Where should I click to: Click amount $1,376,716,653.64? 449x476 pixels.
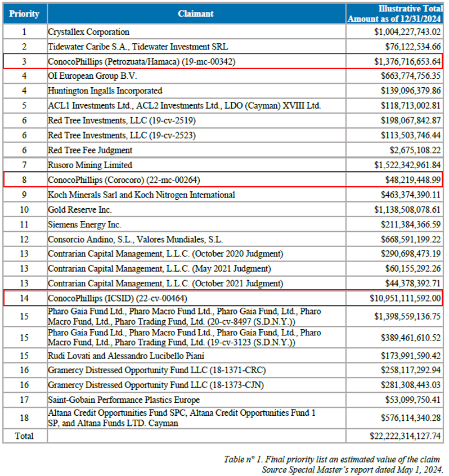tap(407, 62)
